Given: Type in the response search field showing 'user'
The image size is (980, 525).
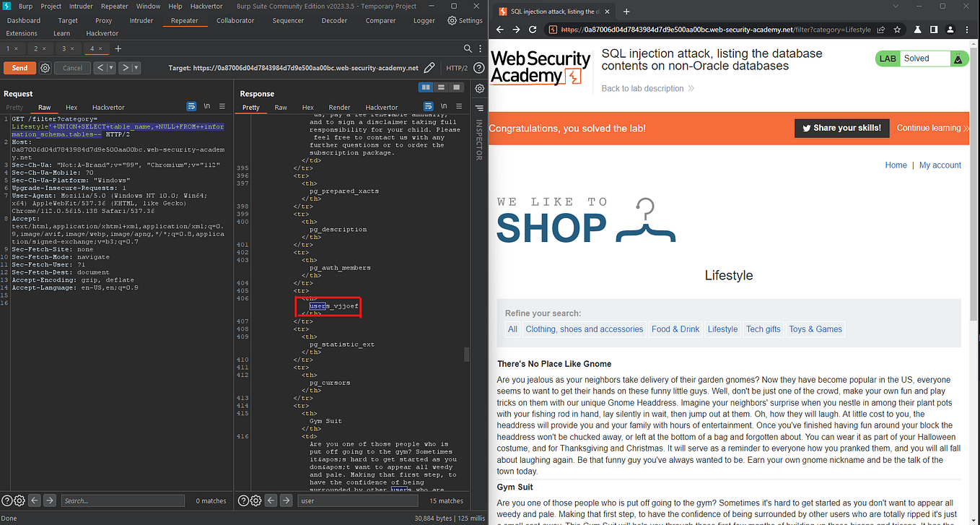Looking at the screenshot, I should coord(357,500).
